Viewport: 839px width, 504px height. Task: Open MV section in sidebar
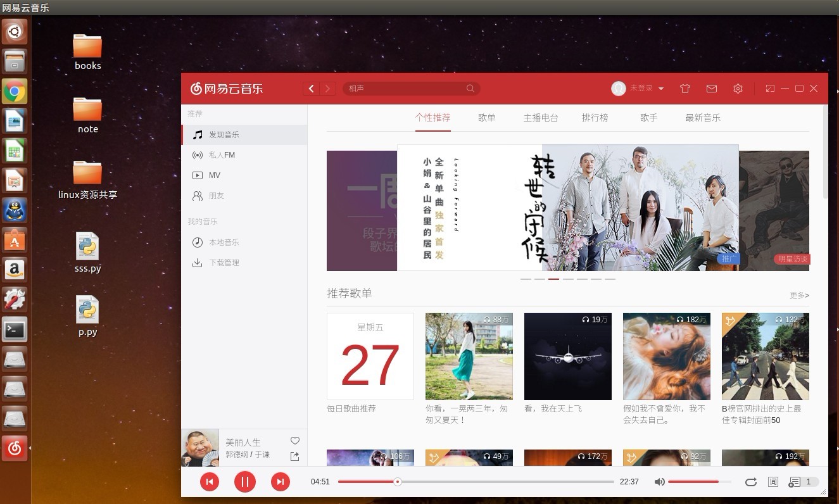(244, 175)
